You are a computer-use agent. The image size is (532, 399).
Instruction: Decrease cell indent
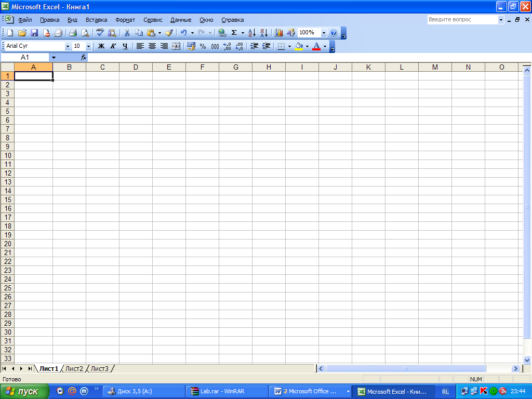click(254, 46)
